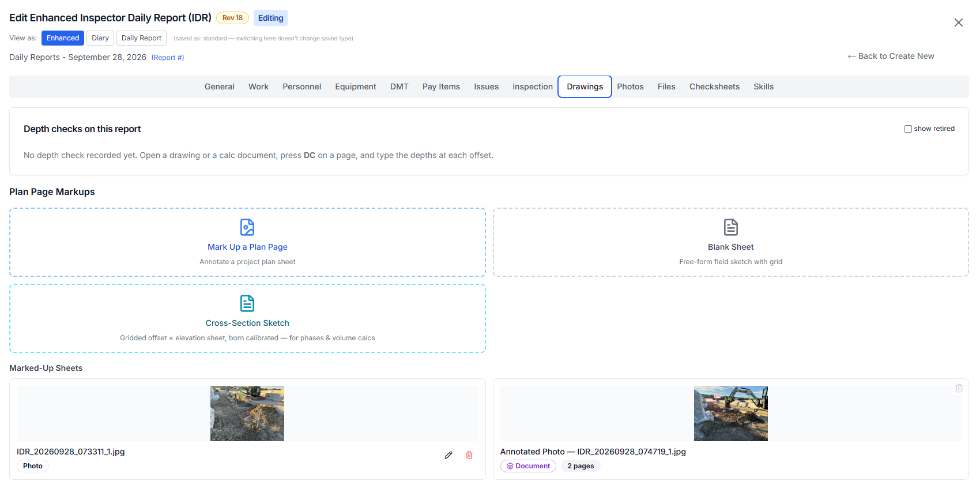Viewport: 980px width, 481px height.
Task: Click the Cross-Section Sketch document icon
Action: tap(247, 303)
